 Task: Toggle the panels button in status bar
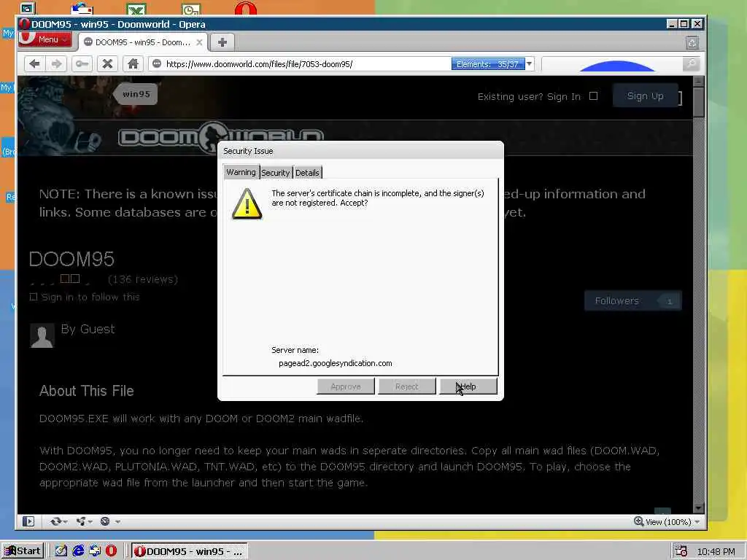(x=28, y=521)
